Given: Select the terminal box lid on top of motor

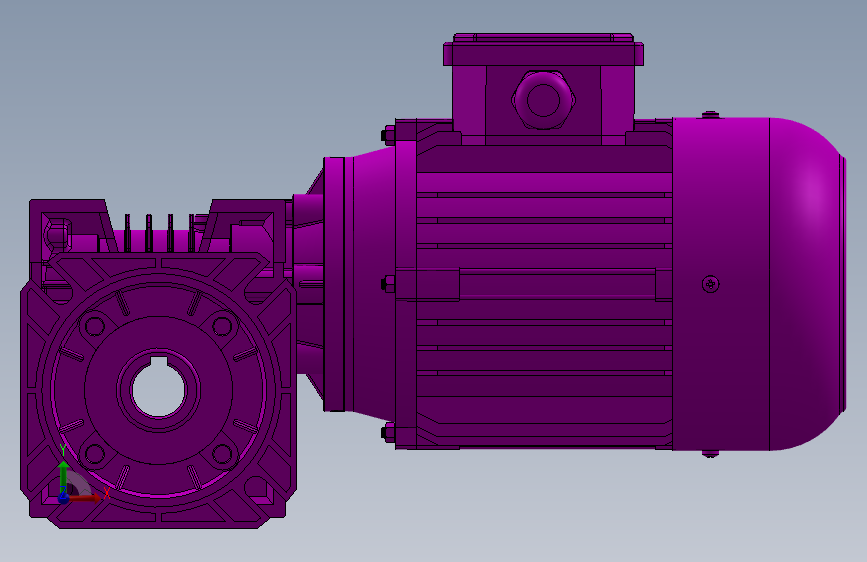Looking at the screenshot, I should coord(544,50).
